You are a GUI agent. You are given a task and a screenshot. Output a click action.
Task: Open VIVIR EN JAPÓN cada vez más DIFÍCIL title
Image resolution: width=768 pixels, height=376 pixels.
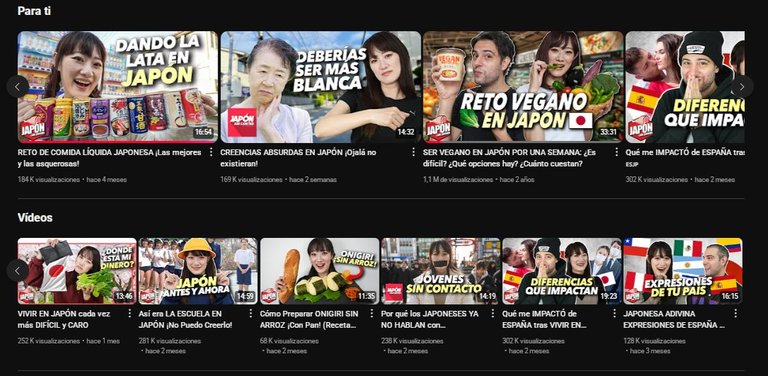pos(65,319)
